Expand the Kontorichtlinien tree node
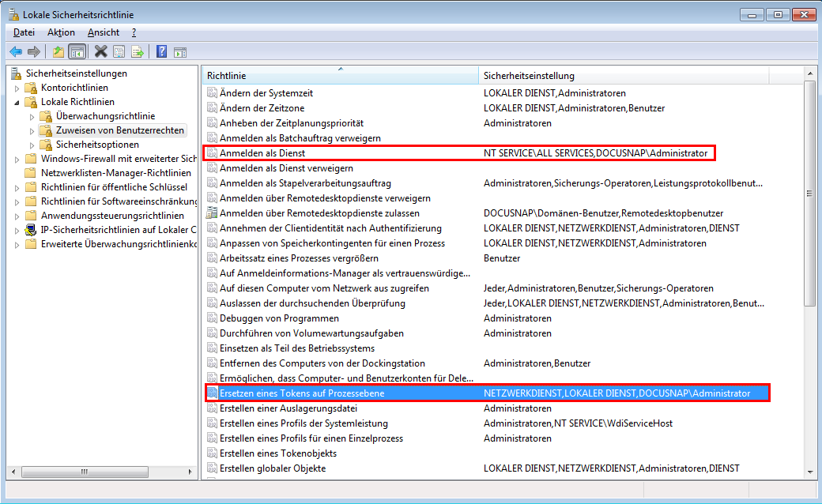This screenshot has height=504, width=822. coord(17,88)
